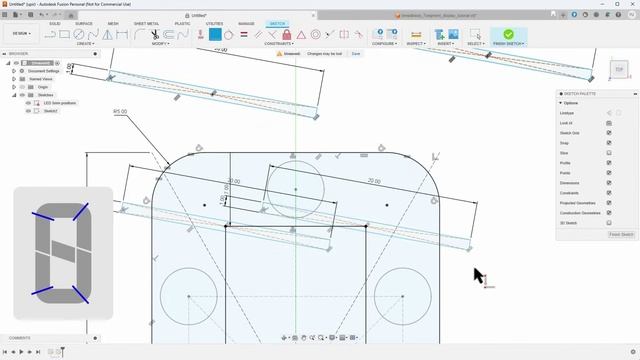This screenshot has width=640, height=360.
Task: Toggle the Snap checkbox
Action: [x=609, y=143]
